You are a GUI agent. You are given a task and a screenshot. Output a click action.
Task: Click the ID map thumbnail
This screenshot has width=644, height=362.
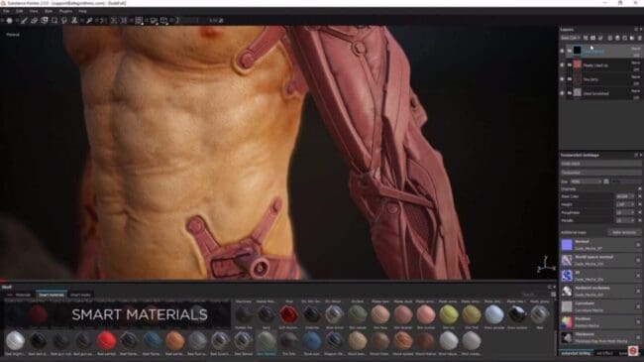[567, 276]
